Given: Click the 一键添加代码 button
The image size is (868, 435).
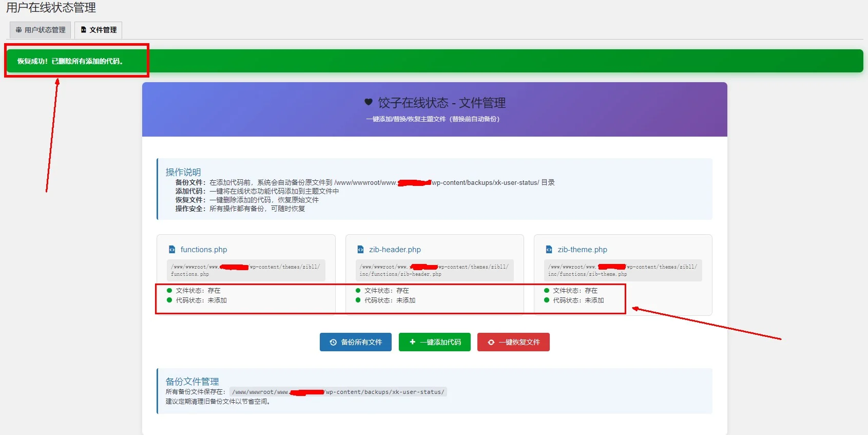Looking at the screenshot, I should [x=435, y=342].
